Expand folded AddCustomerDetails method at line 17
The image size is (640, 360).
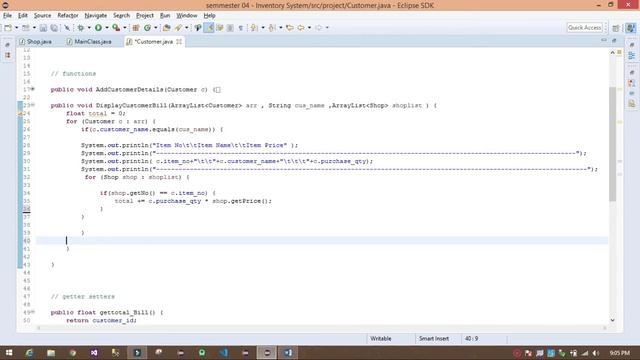coord(33,89)
